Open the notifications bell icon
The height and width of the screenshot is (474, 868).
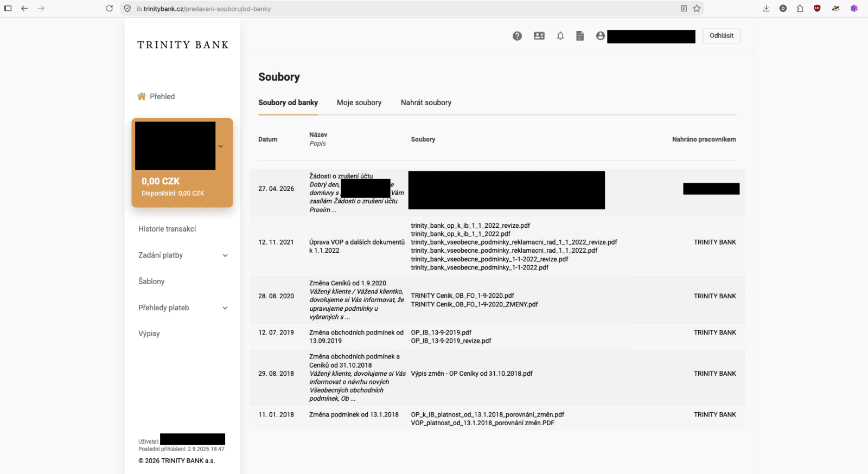[x=560, y=36]
